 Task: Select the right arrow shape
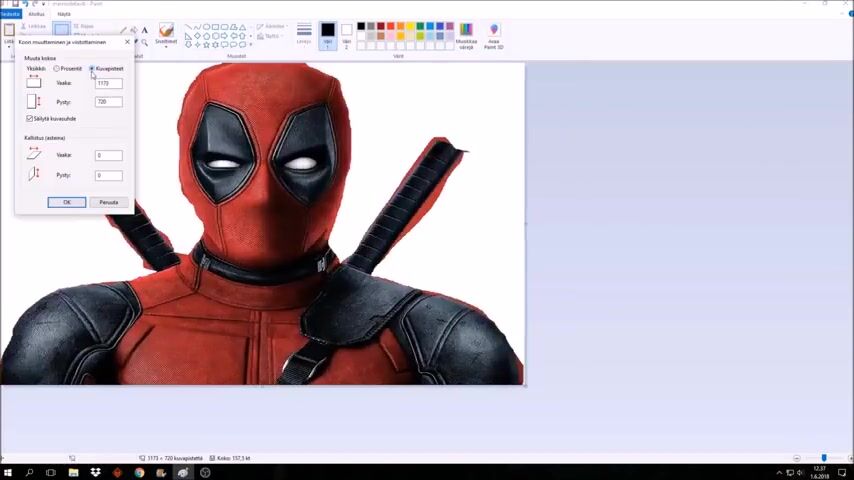point(224,36)
